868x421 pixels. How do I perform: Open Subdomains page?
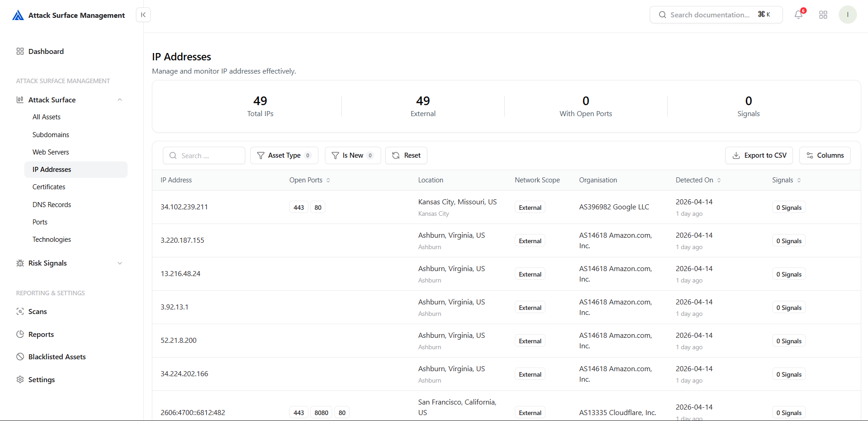coord(51,135)
